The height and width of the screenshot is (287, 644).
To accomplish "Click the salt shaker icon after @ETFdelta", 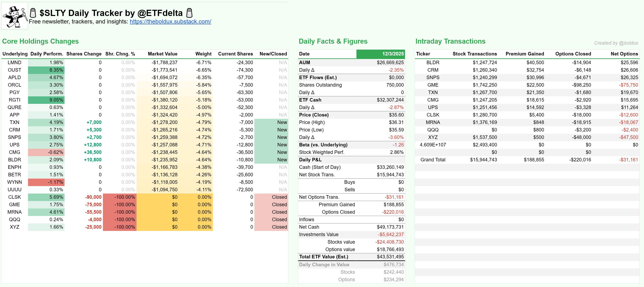I will click(x=189, y=13).
